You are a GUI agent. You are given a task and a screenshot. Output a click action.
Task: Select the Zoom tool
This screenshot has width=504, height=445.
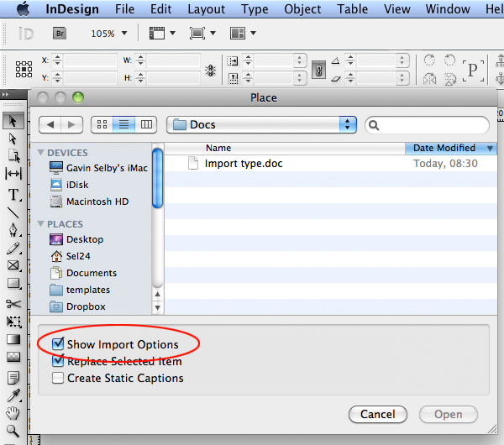click(x=13, y=431)
